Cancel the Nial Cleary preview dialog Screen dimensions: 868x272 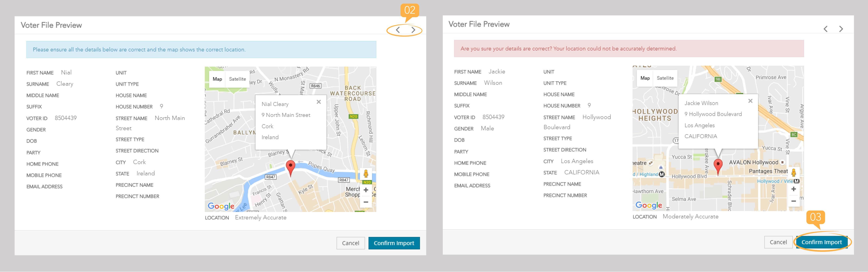click(350, 243)
